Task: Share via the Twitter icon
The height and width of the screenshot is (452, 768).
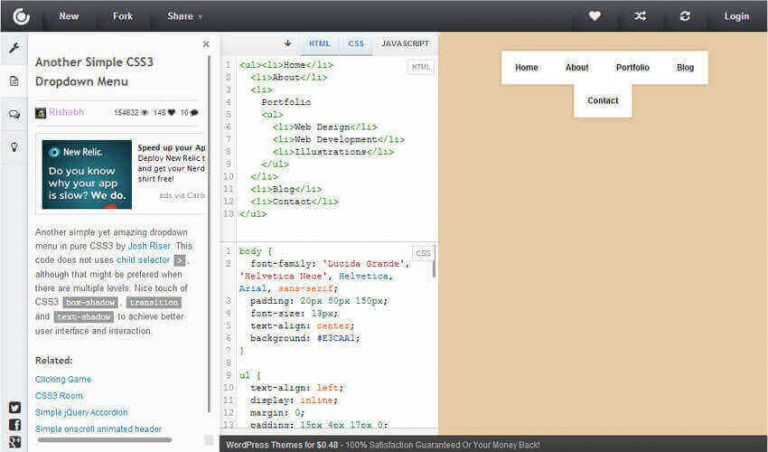Action: 14,407
